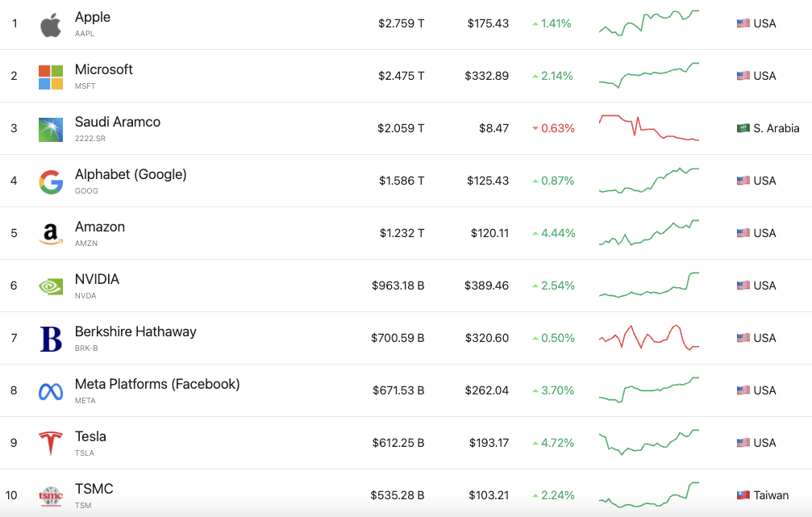Click the USA flag in Microsoft row
812x517 pixels.
(743, 76)
